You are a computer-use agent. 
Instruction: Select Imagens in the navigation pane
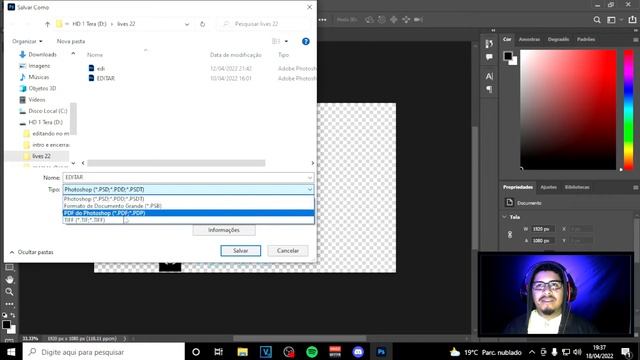click(x=39, y=66)
